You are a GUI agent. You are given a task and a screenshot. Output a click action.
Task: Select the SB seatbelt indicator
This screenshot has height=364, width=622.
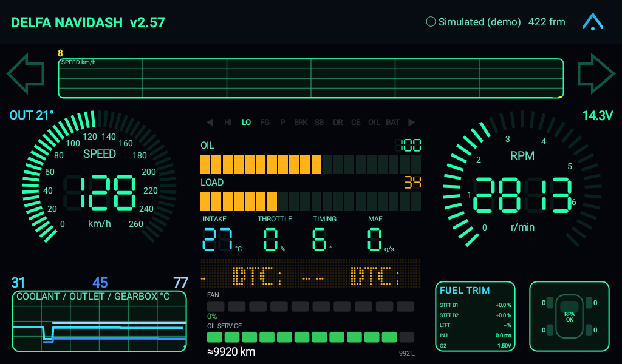(319, 123)
